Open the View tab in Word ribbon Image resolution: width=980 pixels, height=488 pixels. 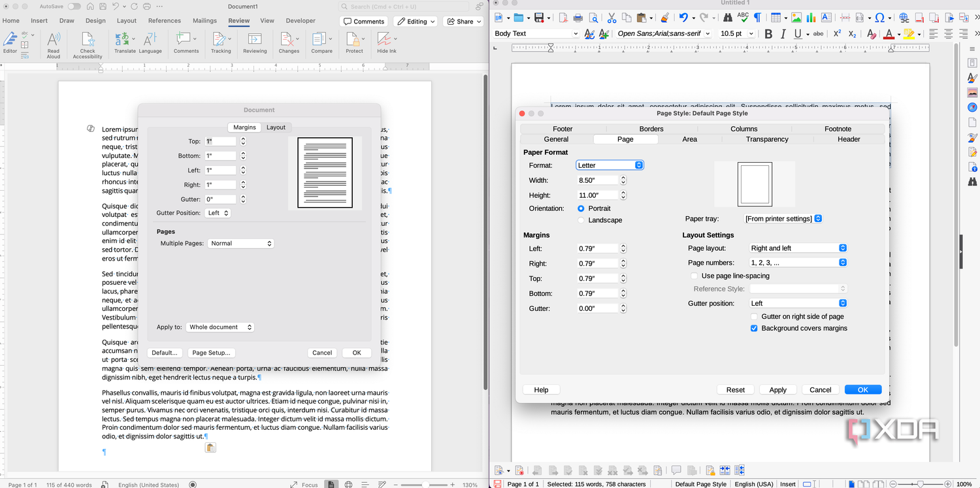coord(267,21)
